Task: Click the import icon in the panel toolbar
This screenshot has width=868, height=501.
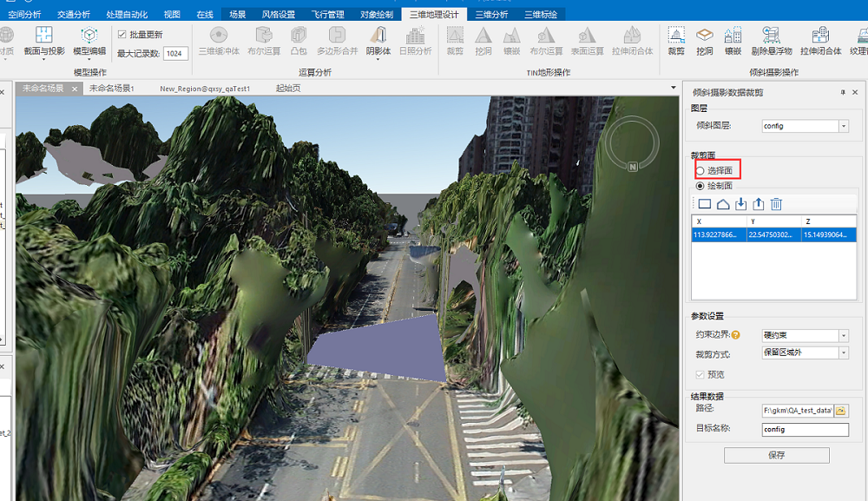Action: (740, 204)
